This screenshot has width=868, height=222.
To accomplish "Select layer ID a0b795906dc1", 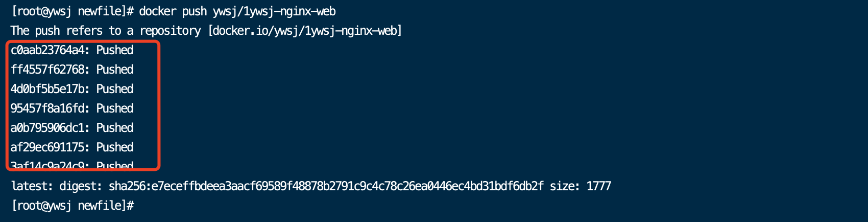I will [46, 128].
